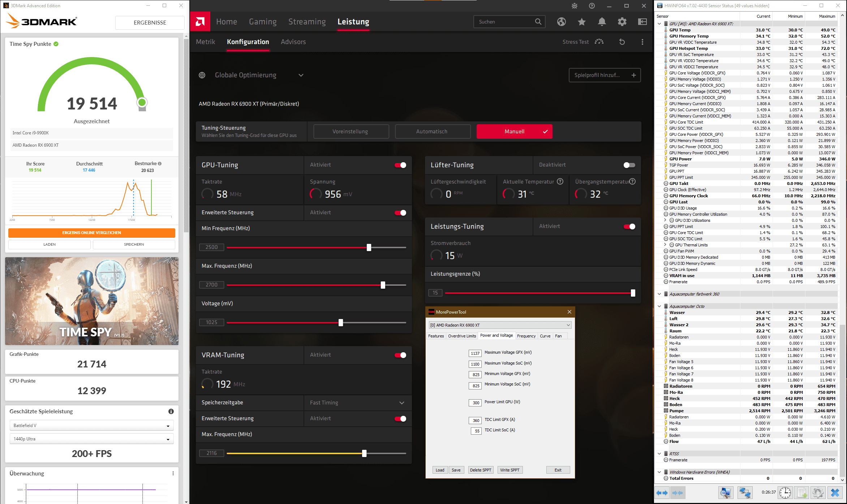Screen dimensions: 847x504
Task: Click the Leistungsgrenze slider handle
Action: coord(633,293)
